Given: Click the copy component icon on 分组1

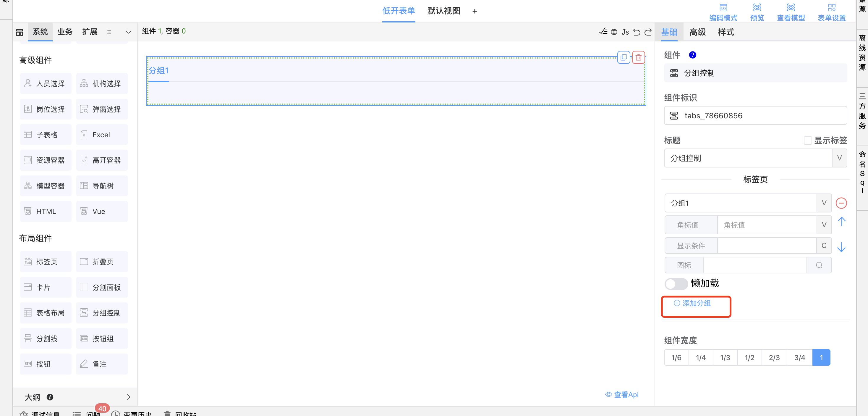Looking at the screenshot, I should click(624, 58).
